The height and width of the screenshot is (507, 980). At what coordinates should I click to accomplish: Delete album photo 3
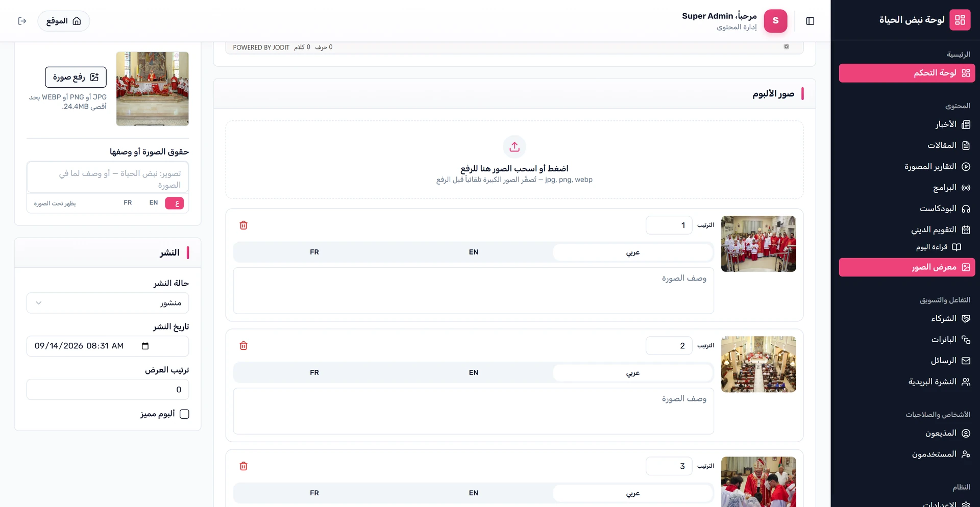click(x=243, y=466)
